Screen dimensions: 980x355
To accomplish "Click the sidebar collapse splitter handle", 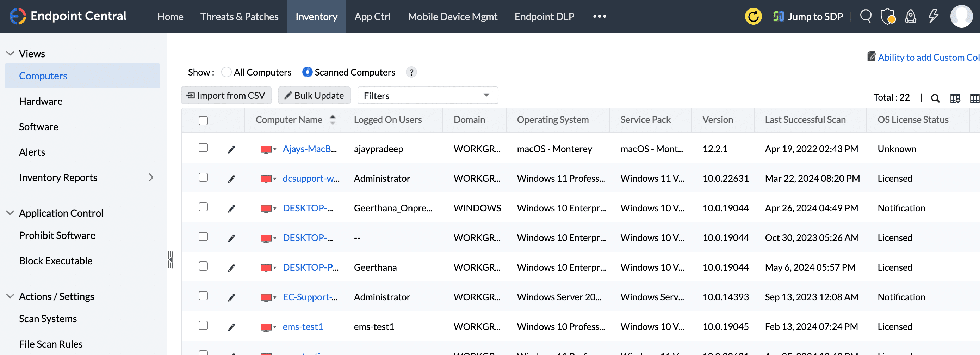I will (x=170, y=260).
